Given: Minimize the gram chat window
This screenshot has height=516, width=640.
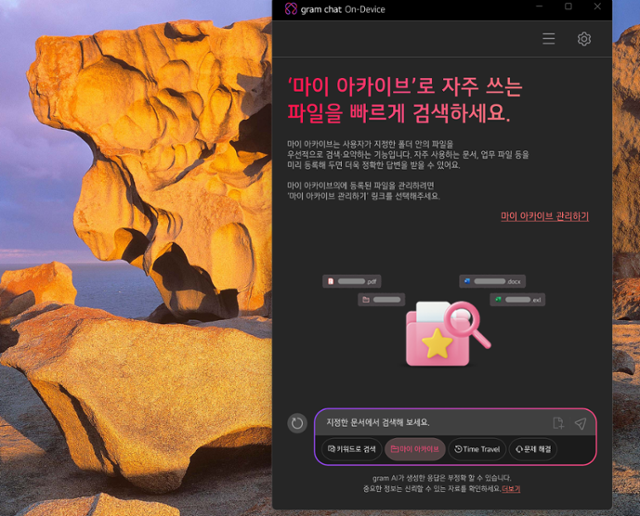Looking at the screenshot, I should [539, 7].
